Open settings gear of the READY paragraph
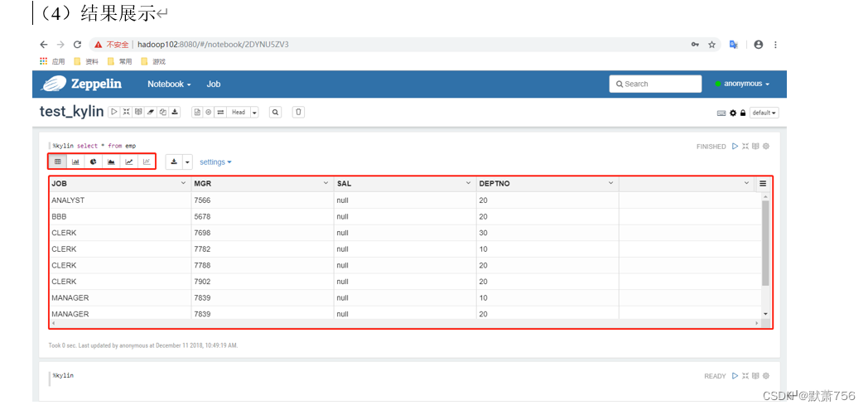The height and width of the screenshot is (410, 868). 766,376
